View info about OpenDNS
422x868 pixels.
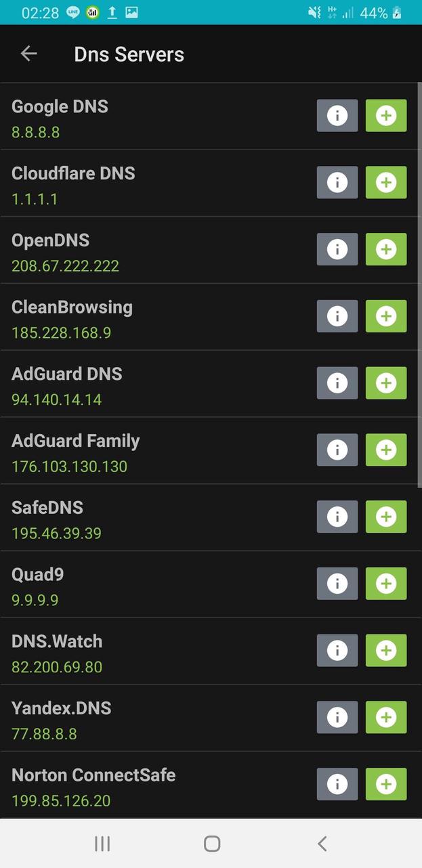pyautogui.click(x=337, y=248)
